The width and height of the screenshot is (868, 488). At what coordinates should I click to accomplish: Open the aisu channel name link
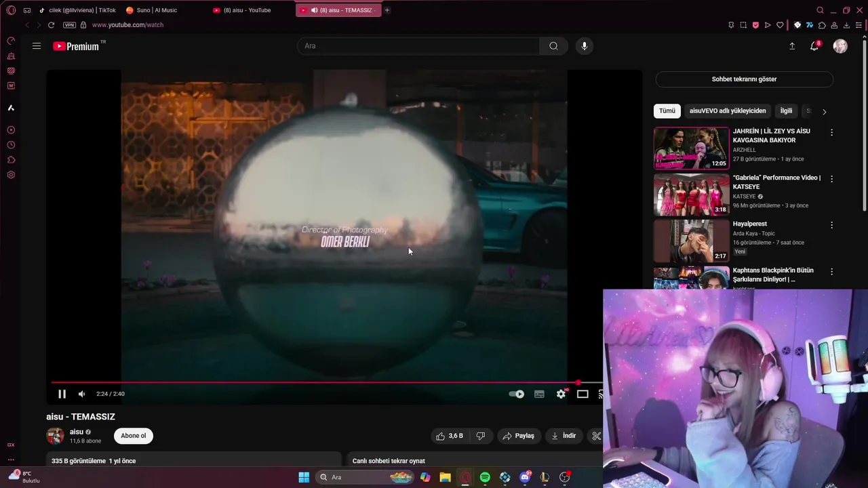pyautogui.click(x=77, y=432)
